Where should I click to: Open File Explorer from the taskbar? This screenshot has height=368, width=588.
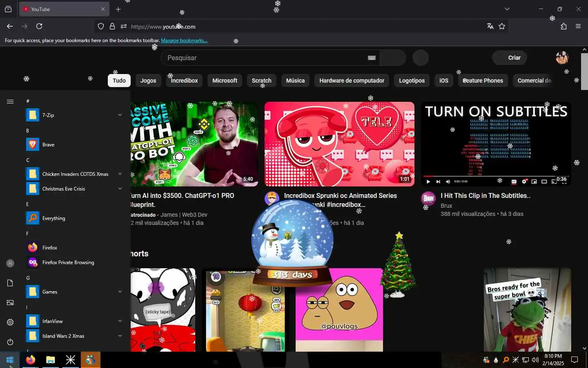click(x=50, y=360)
